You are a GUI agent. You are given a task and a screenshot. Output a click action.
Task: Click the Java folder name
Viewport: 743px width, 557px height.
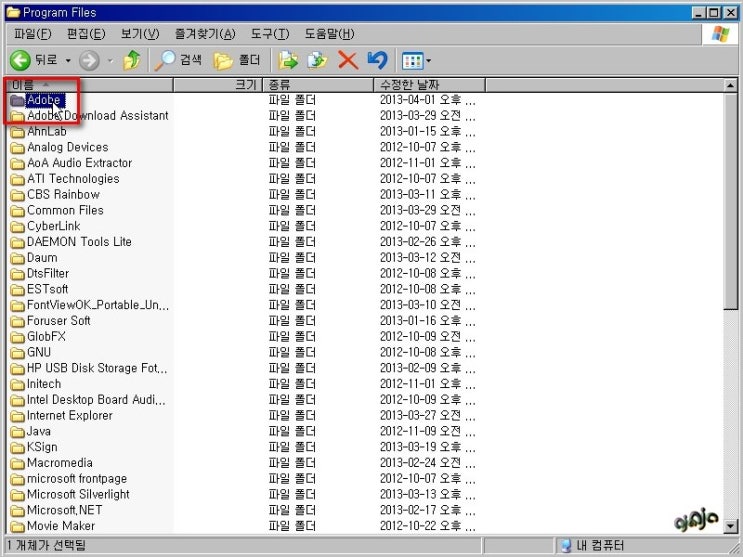39,431
